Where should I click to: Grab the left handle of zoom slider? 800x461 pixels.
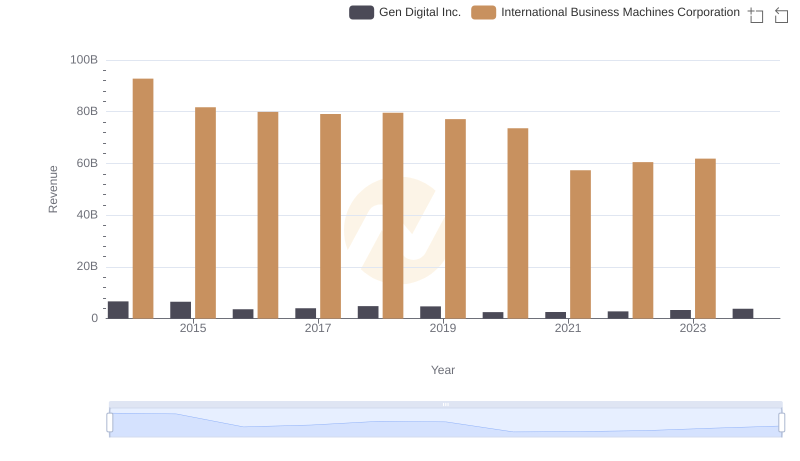[110, 423]
